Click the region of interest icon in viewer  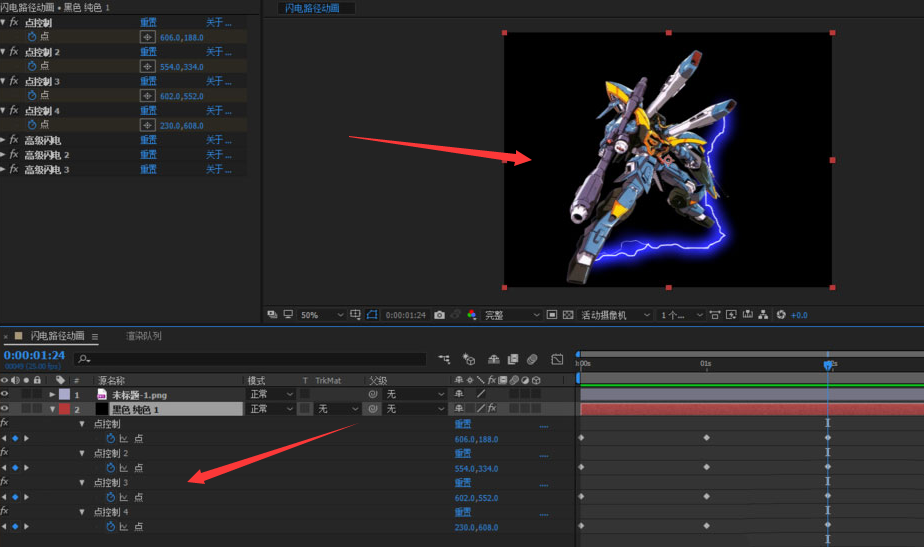(552, 315)
